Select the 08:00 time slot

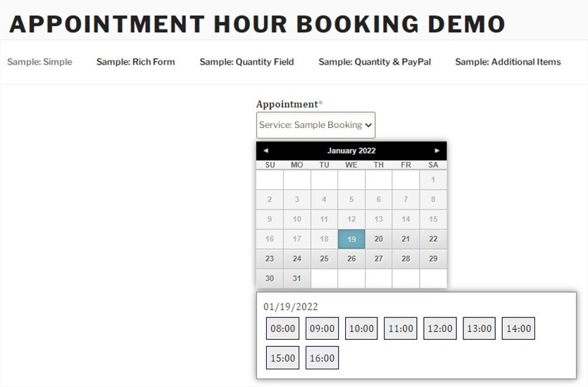click(283, 329)
